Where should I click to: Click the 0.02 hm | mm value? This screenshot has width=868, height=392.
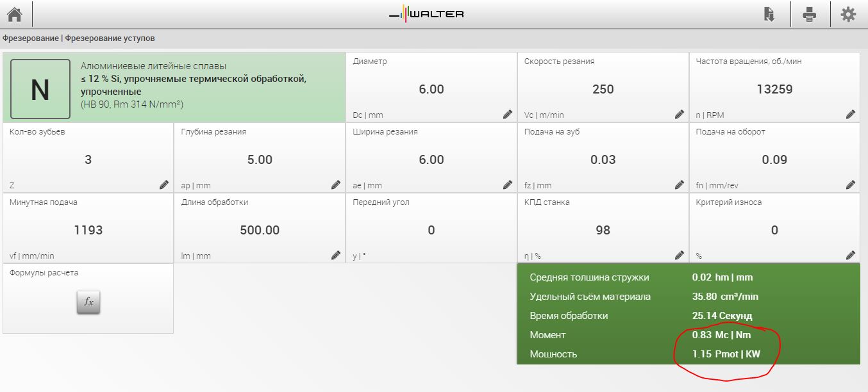722,277
